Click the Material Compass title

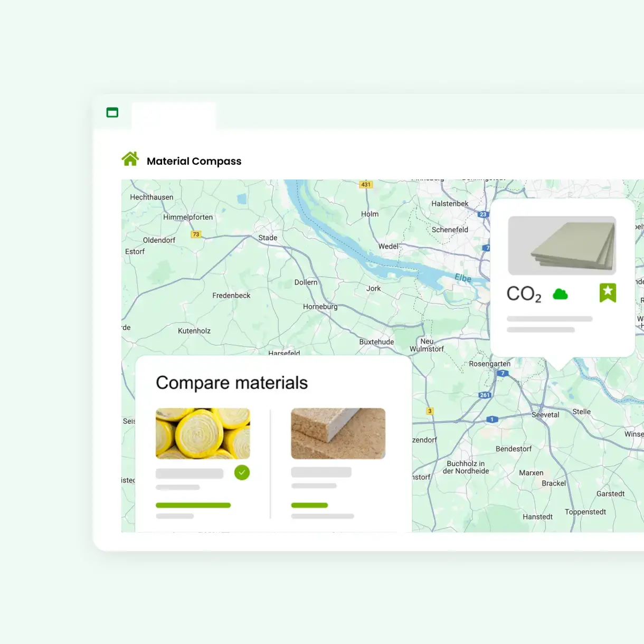[194, 161]
